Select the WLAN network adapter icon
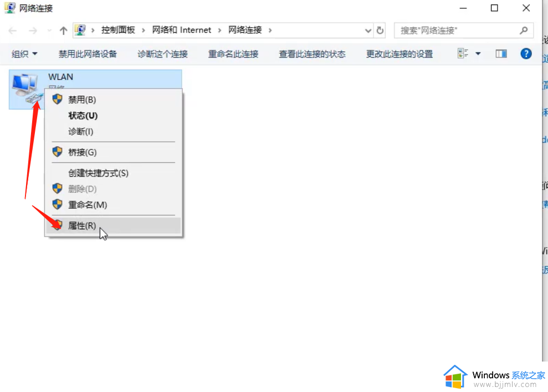548x392 pixels. pos(27,88)
